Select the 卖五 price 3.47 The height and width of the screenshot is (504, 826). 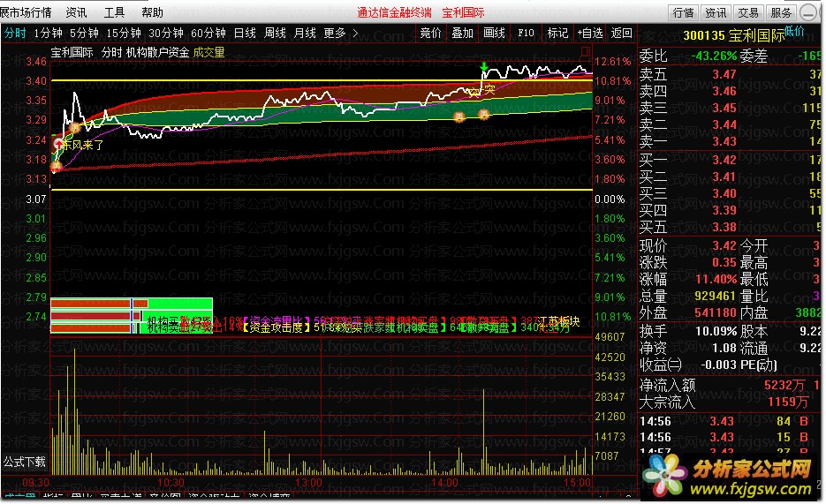tap(724, 74)
